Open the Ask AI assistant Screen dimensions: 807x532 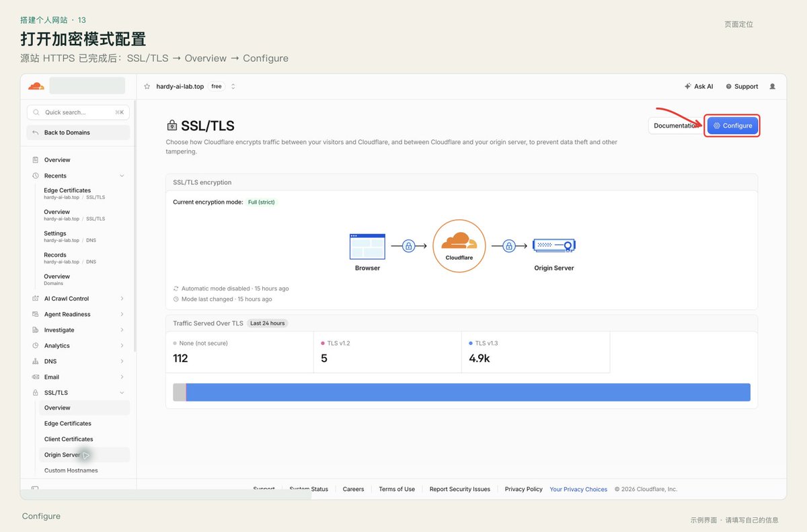point(699,87)
